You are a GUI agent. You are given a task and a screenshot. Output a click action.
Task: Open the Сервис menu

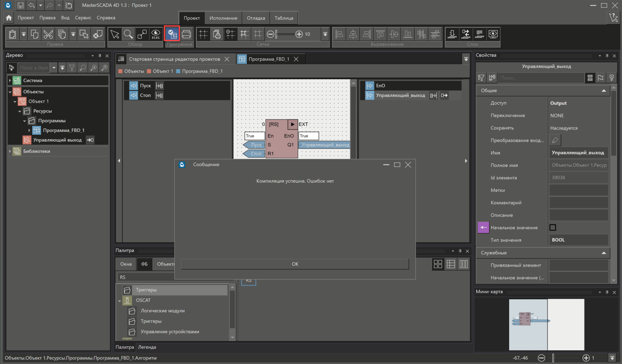point(83,18)
